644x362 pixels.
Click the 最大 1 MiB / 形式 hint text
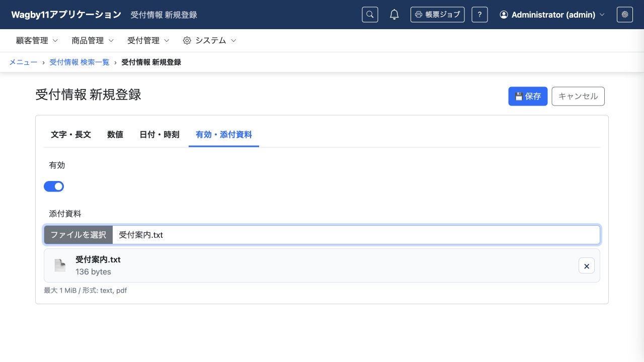pos(86,291)
